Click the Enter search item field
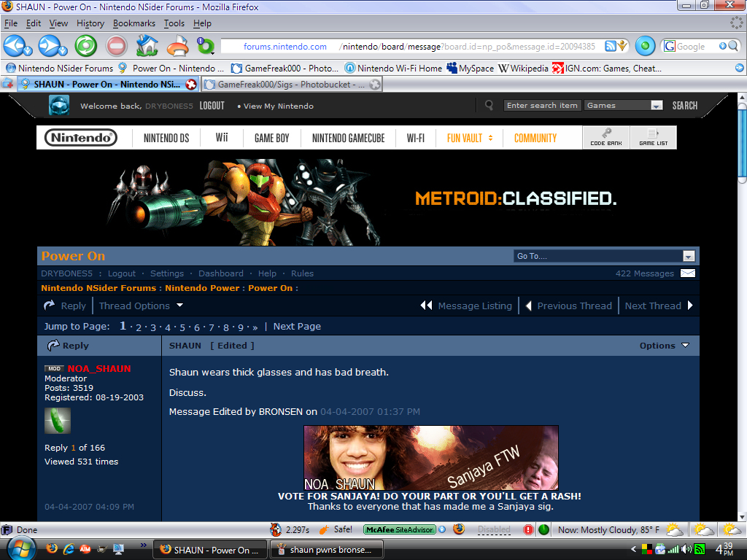This screenshot has width=747, height=560. click(542, 105)
